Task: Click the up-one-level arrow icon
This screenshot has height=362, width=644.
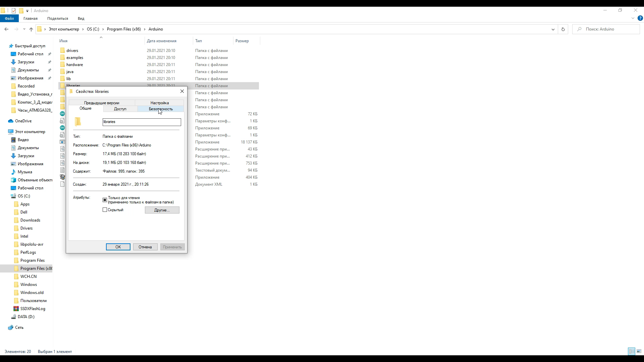Action: tap(31, 29)
